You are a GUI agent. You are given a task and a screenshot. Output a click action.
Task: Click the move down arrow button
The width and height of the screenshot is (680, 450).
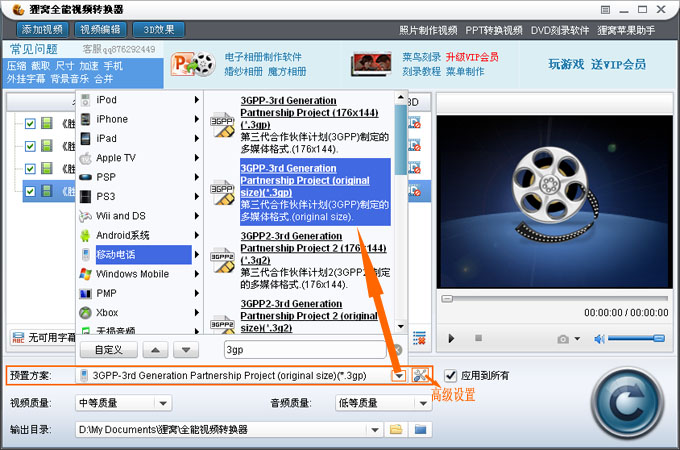(x=186, y=349)
